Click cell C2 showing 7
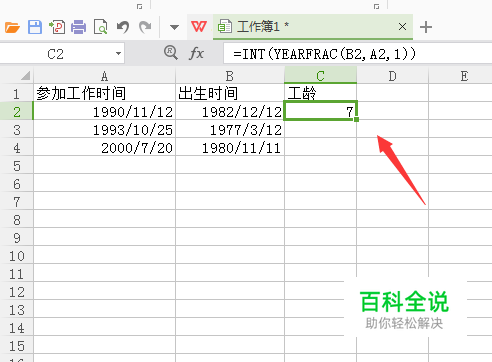Image resolution: width=492 pixels, height=362 pixels. (320, 111)
